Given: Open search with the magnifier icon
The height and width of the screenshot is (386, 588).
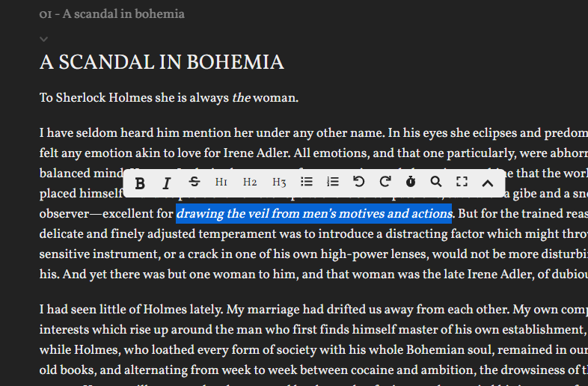Looking at the screenshot, I should pos(435,182).
